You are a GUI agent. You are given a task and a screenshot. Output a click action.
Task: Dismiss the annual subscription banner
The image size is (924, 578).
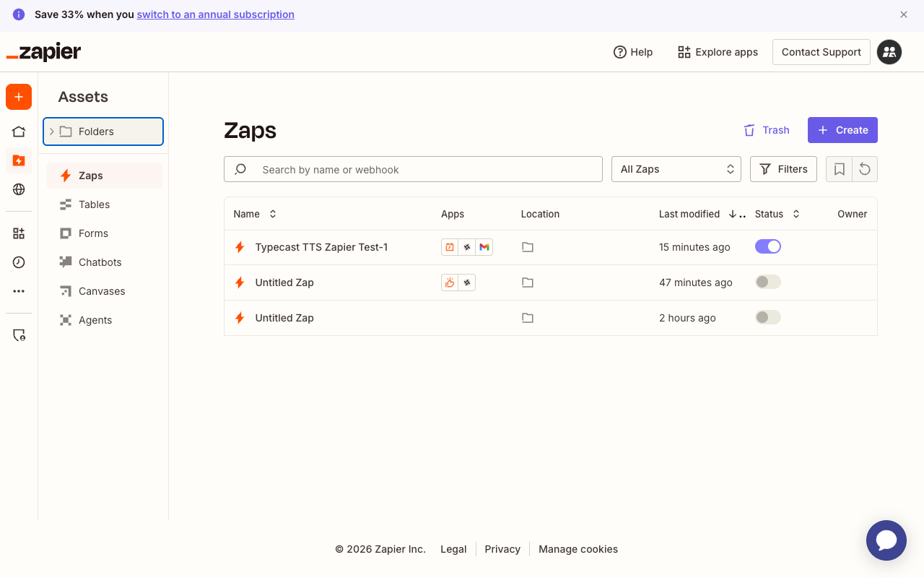[904, 14]
